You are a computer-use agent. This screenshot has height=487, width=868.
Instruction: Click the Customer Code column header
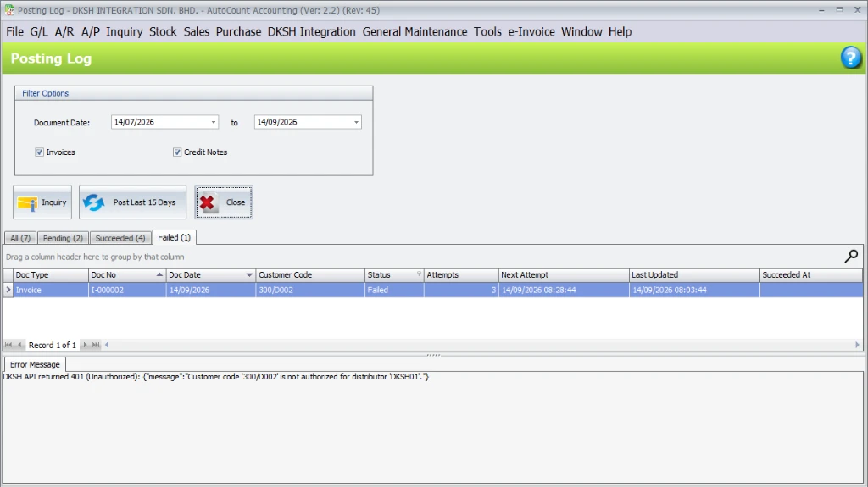[310, 275]
